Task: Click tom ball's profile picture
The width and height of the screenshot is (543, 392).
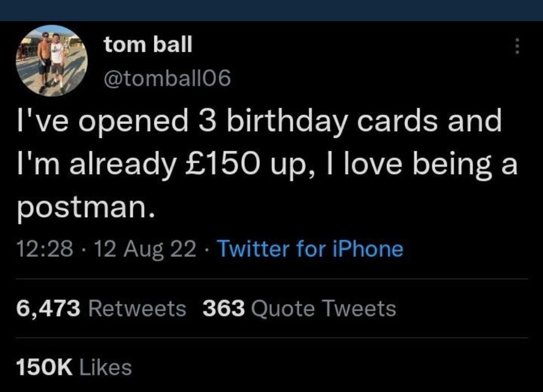Action: click(52, 60)
